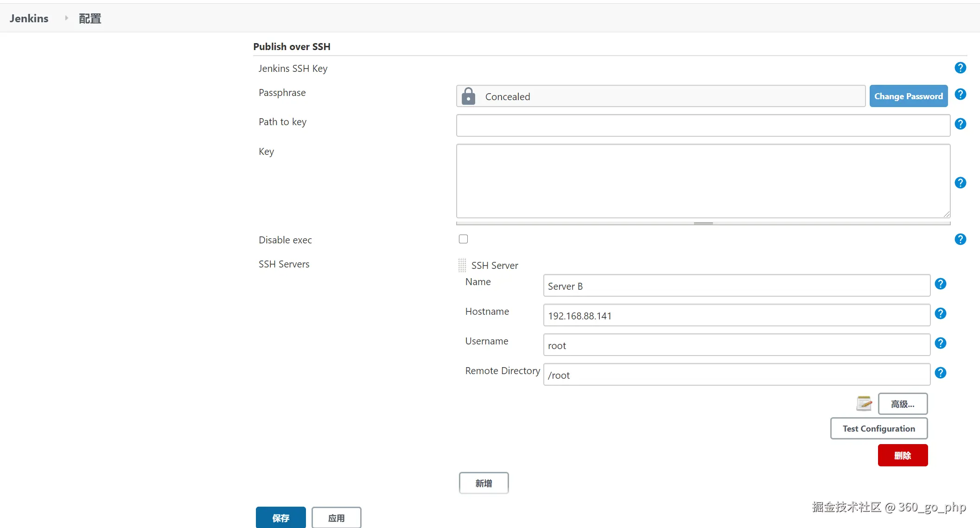This screenshot has width=980, height=528.
Task: Open help for Remote Directory field
Action: point(940,373)
